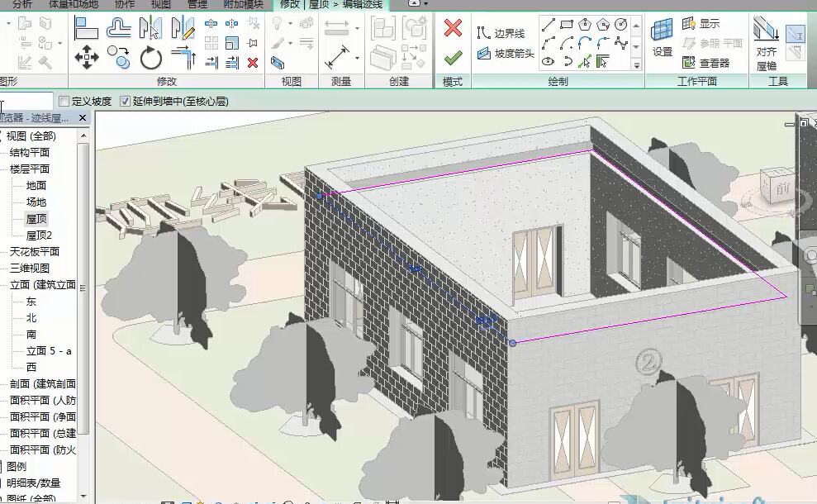Screen dimensions: 817x504
Task: Choose the Start-End-Radius Arc tool
Action: [549, 43]
